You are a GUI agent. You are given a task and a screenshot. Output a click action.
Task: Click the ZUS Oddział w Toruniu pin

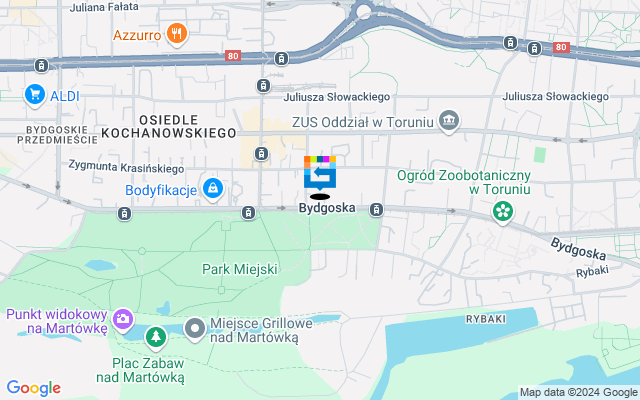(x=449, y=121)
